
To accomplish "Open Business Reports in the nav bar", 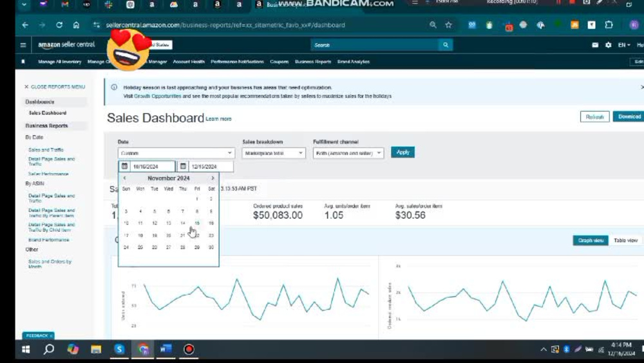I will click(313, 62).
